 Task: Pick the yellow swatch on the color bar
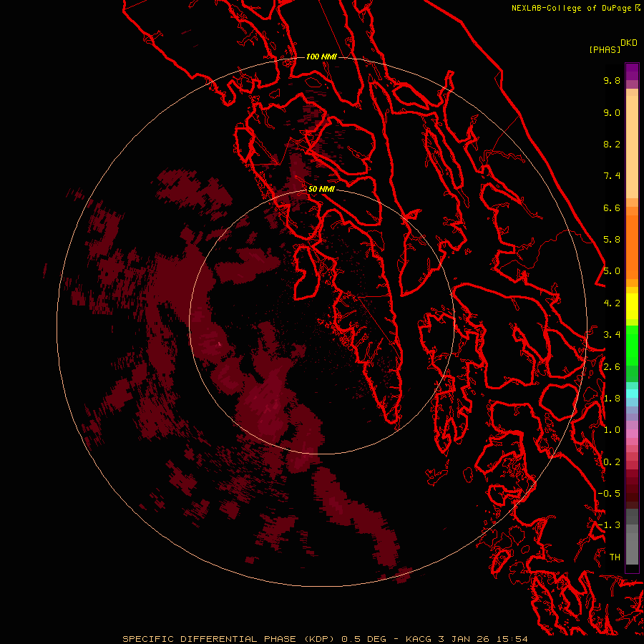(x=632, y=306)
